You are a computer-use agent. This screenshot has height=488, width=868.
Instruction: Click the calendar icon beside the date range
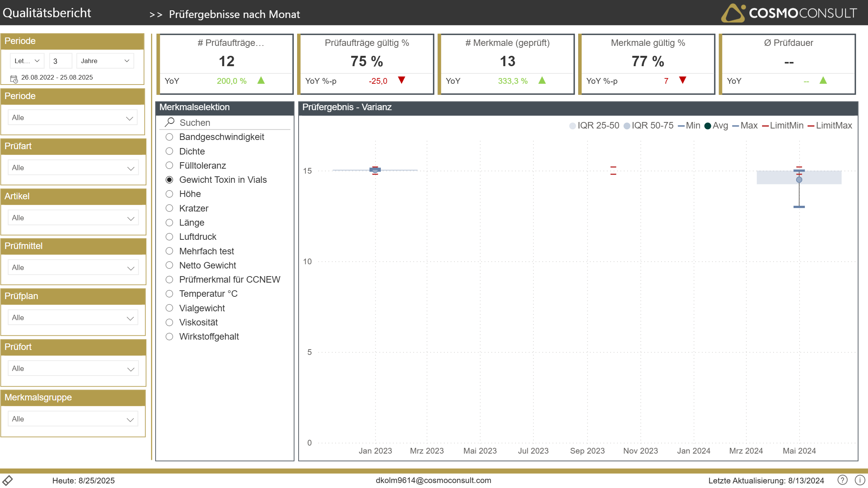[x=14, y=79]
